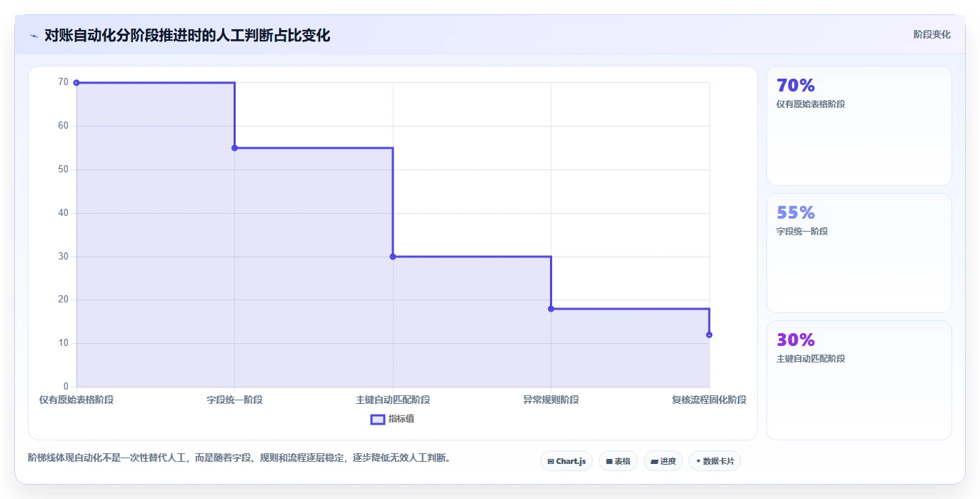Viewport: 980px width, 499px height.
Task: Click x-axis label 字段统一阶段
Action: coord(234,400)
